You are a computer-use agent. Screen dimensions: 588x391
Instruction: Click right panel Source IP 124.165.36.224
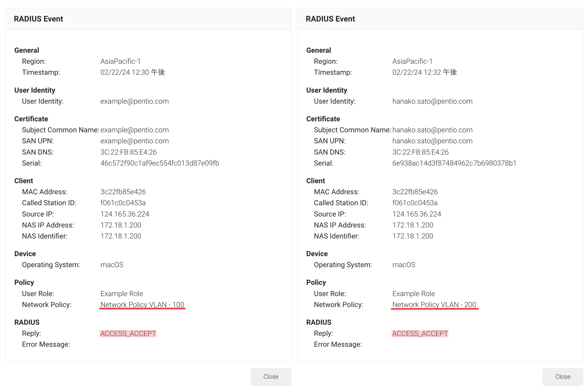(x=417, y=214)
